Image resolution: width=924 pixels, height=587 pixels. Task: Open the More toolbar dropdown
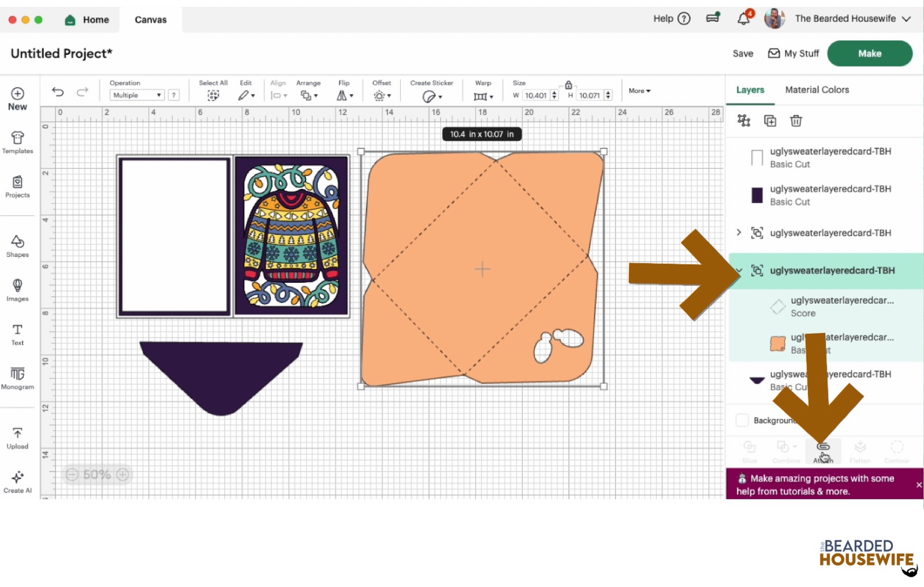pos(639,91)
